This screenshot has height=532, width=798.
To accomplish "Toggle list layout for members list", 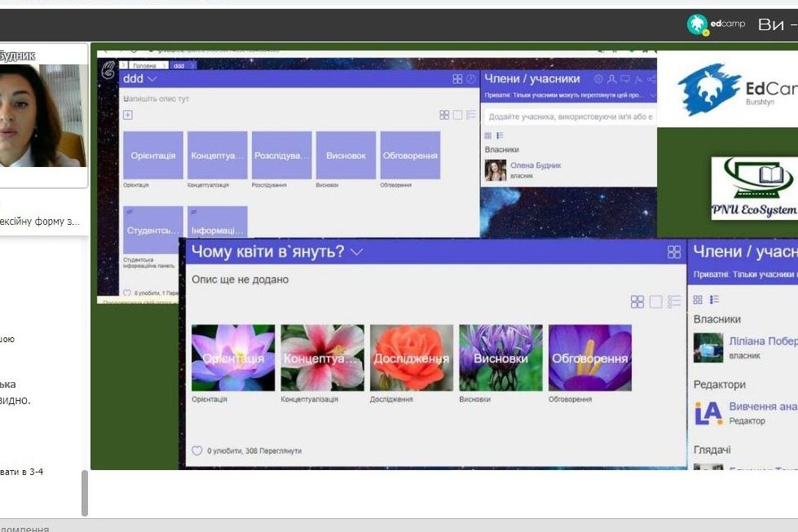I will click(x=500, y=136).
